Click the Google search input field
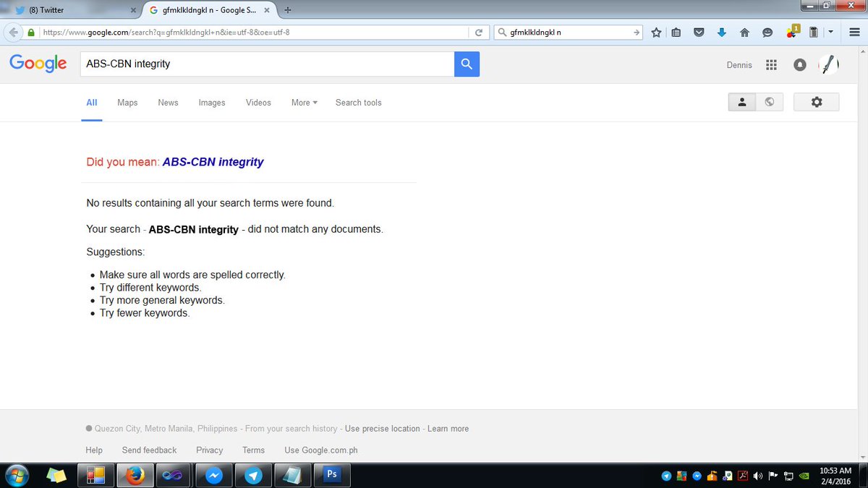The height and width of the screenshot is (488, 868). 267,64
